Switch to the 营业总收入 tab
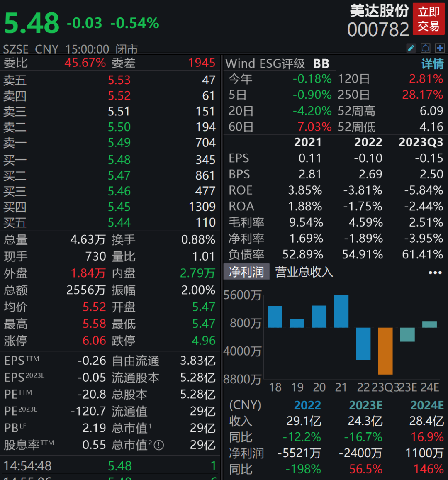448x480 pixels. pyautogui.click(x=304, y=272)
